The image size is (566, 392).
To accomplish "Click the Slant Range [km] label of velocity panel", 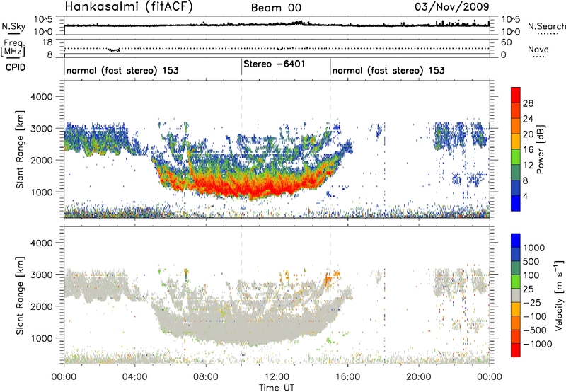I will tap(20, 296).
